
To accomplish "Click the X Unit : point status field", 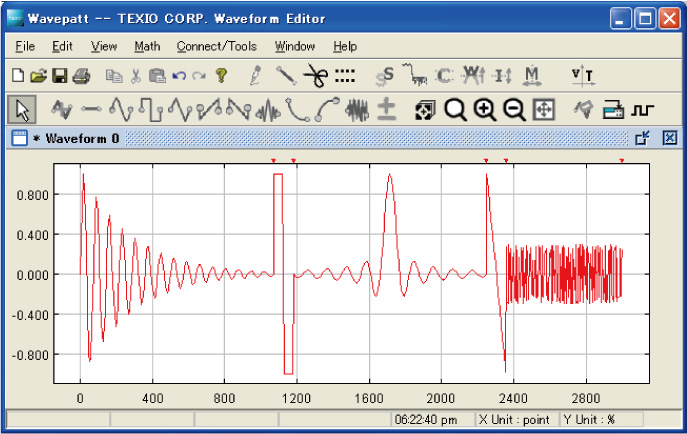I will click(x=514, y=420).
